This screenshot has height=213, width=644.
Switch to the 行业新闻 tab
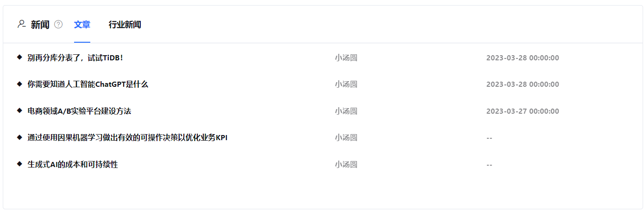(x=125, y=25)
